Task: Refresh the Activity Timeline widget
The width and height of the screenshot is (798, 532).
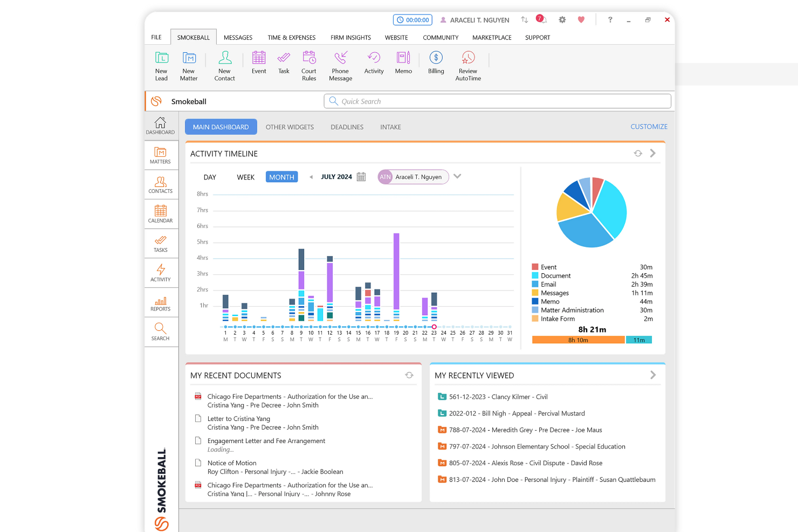Action: (x=638, y=154)
